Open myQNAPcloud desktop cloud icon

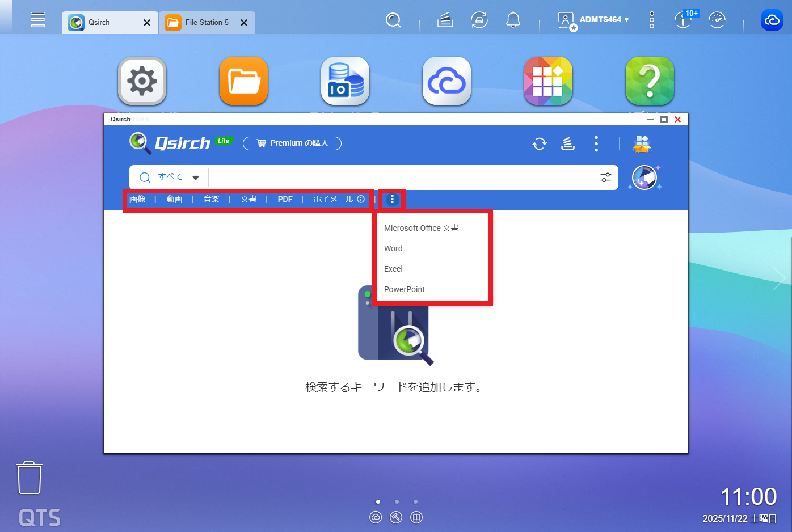[446, 81]
